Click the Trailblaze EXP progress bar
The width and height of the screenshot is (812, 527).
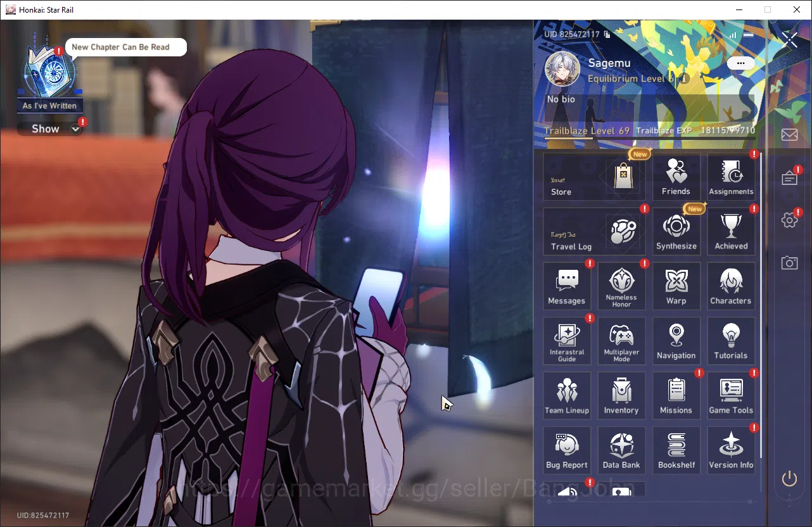(x=650, y=137)
